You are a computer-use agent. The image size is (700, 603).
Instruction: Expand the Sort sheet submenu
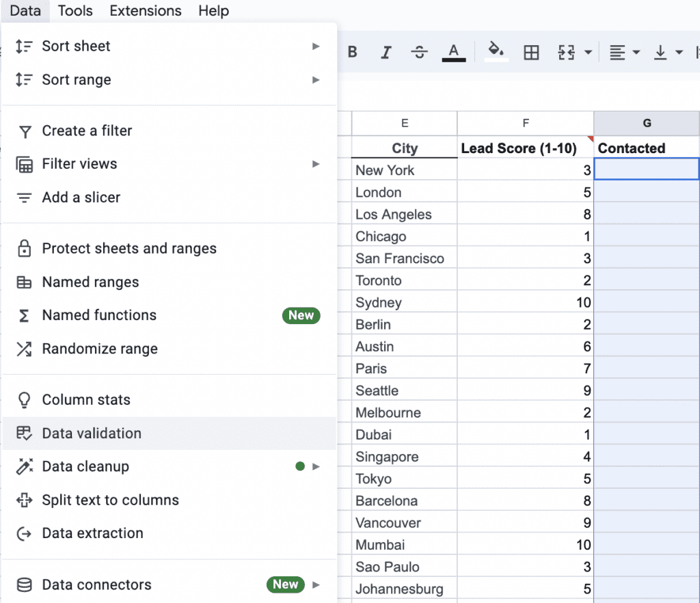[x=316, y=46]
